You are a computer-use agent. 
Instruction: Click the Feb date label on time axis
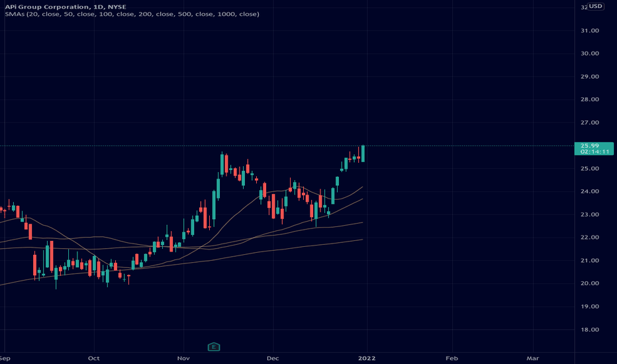coord(451,359)
